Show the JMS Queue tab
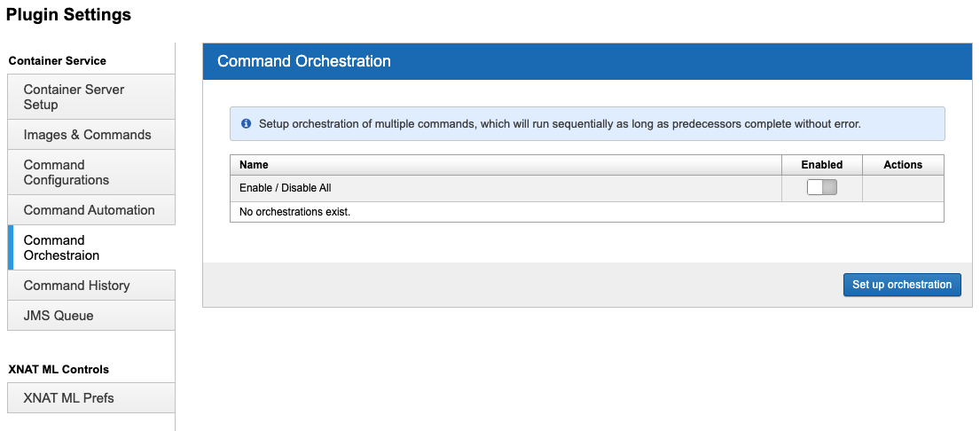Screen dimensions: 980x431 (x=91, y=316)
